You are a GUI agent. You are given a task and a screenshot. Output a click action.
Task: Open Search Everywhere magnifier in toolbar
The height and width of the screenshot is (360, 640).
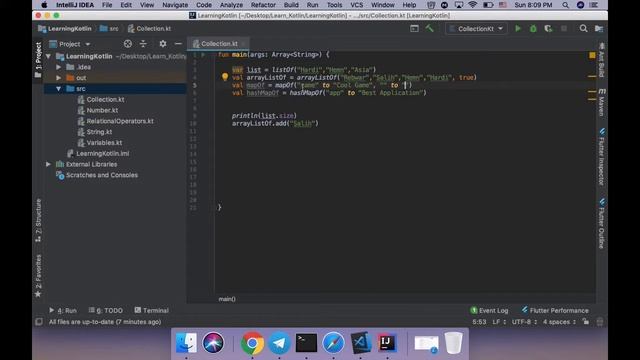pyautogui.click(x=583, y=29)
